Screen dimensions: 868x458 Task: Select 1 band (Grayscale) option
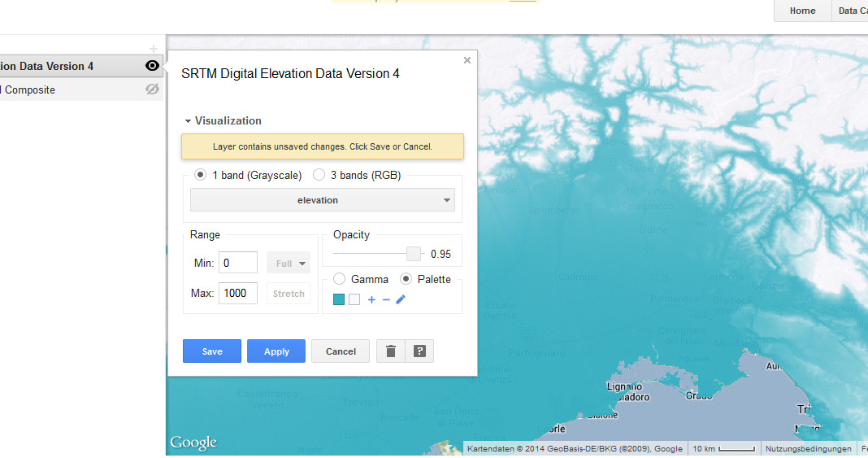tap(201, 175)
